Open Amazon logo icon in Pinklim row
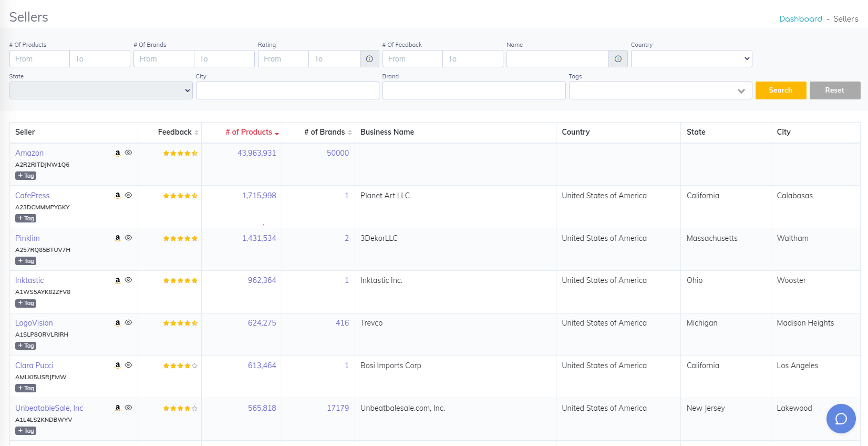 pyautogui.click(x=118, y=238)
